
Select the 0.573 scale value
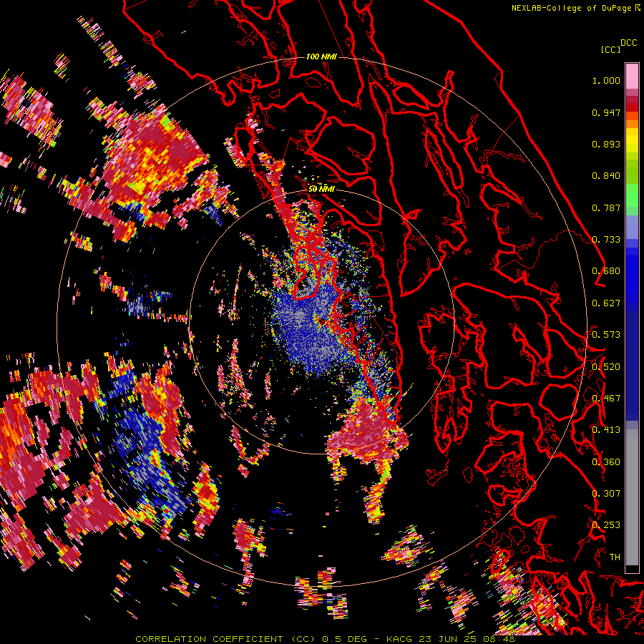606,335
